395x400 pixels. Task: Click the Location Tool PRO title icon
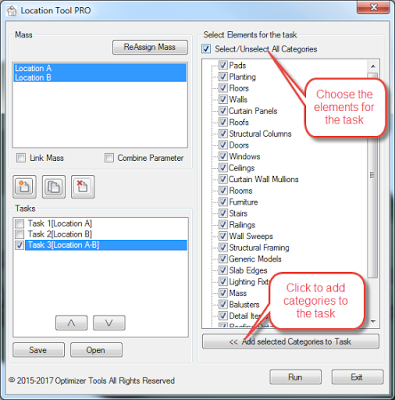pyautogui.click(x=11, y=11)
